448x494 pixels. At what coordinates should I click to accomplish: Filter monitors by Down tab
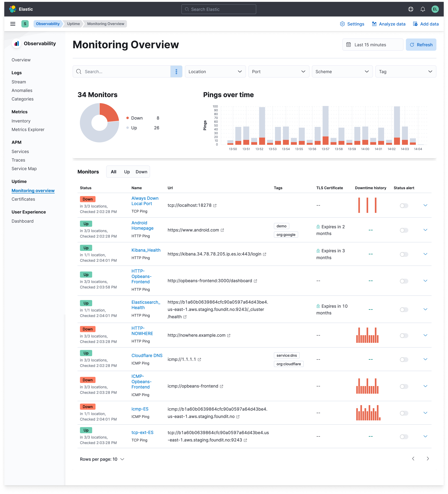141,172
